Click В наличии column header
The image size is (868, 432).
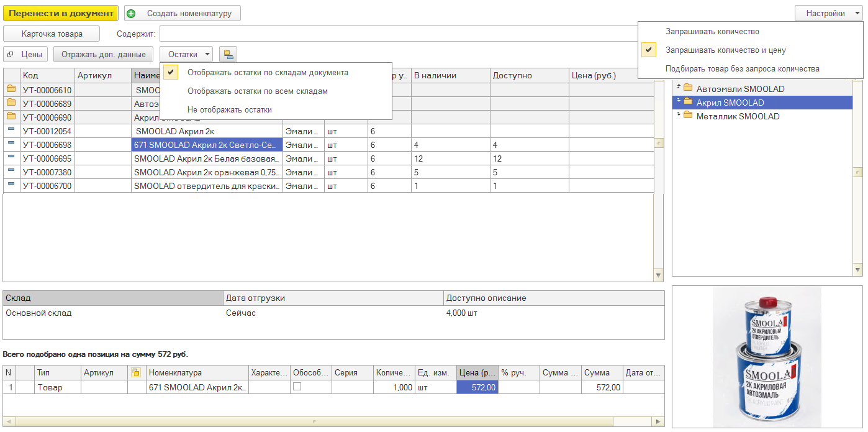coord(450,76)
